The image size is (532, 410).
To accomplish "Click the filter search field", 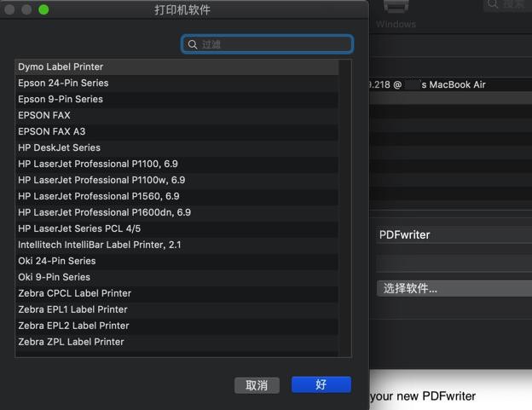I will [268, 44].
